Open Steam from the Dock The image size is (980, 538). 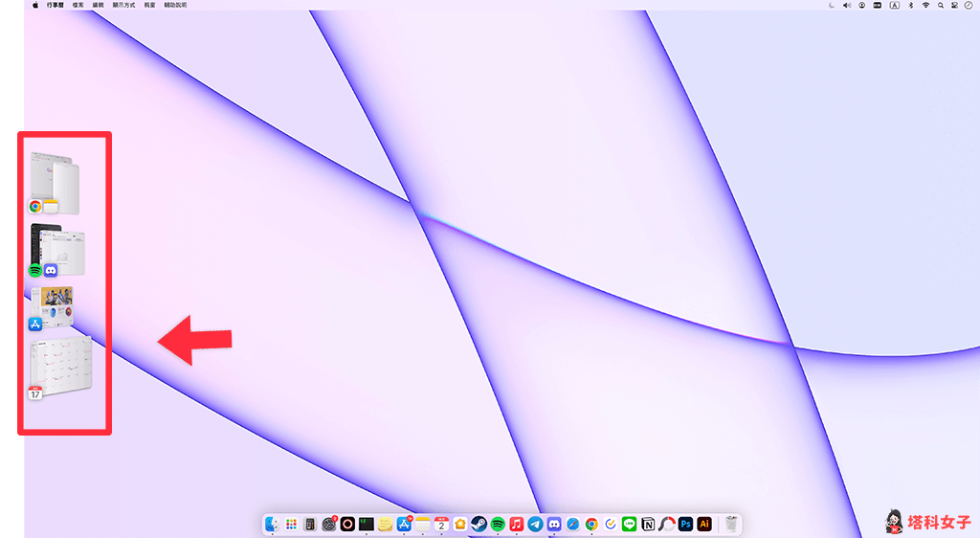(x=479, y=524)
